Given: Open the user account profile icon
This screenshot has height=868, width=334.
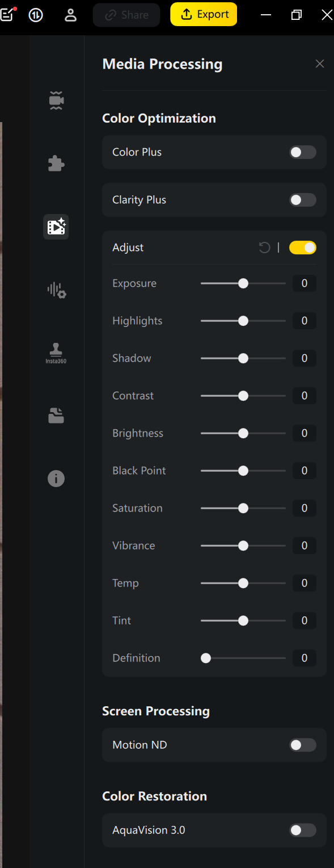Looking at the screenshot, I should coord(70,15).
